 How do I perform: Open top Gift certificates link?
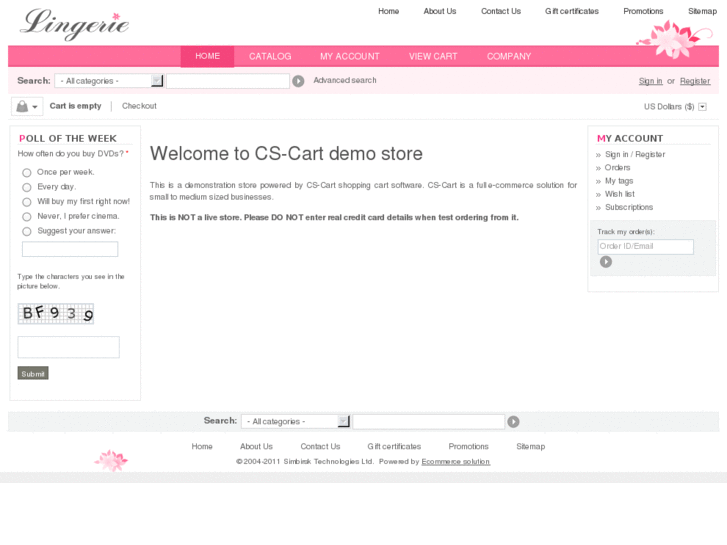[x=572, y=11]
